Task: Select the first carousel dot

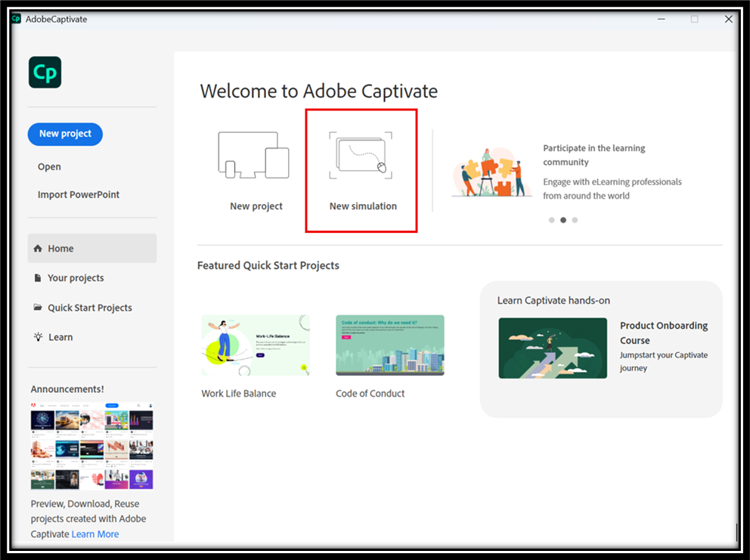Action: [x=552, y=220]
